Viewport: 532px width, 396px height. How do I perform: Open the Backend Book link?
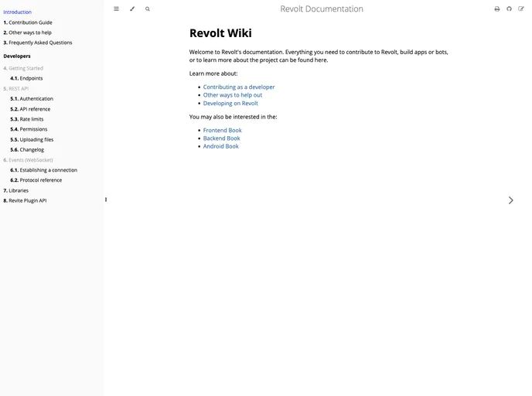[x=222, y=138]
